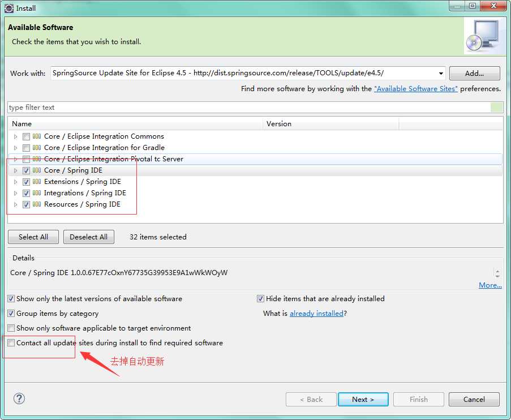Select the Integrations / Spring IDE row label
The image size is (511, 420).
pyautogui.click(x=85, y=193)
